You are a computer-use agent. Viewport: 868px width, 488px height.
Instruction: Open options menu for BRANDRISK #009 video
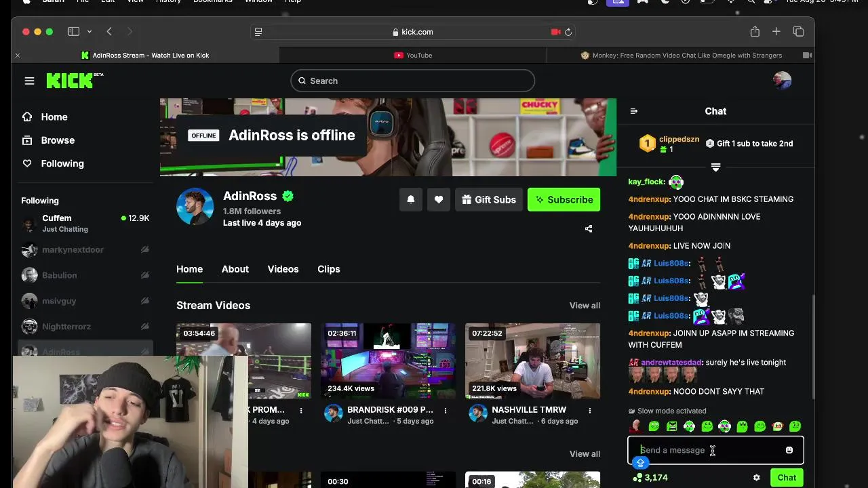(446, 411)
